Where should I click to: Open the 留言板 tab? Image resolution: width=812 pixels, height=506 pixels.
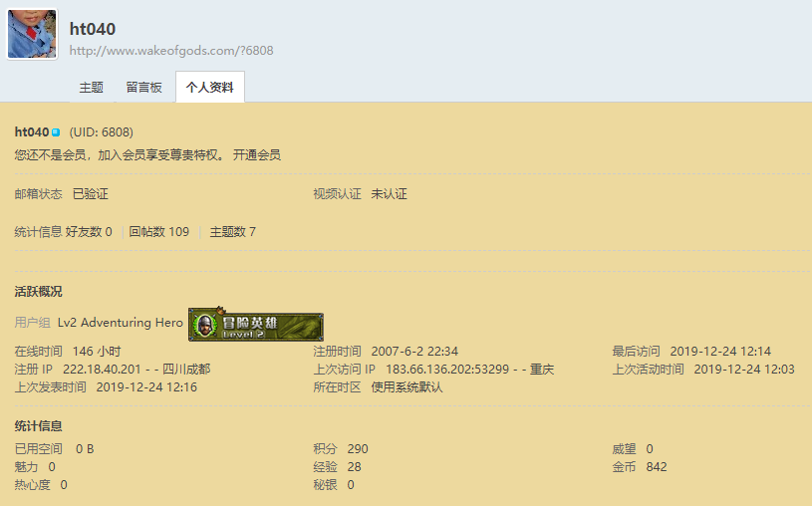pyautogui.click(x=143, y=88)
